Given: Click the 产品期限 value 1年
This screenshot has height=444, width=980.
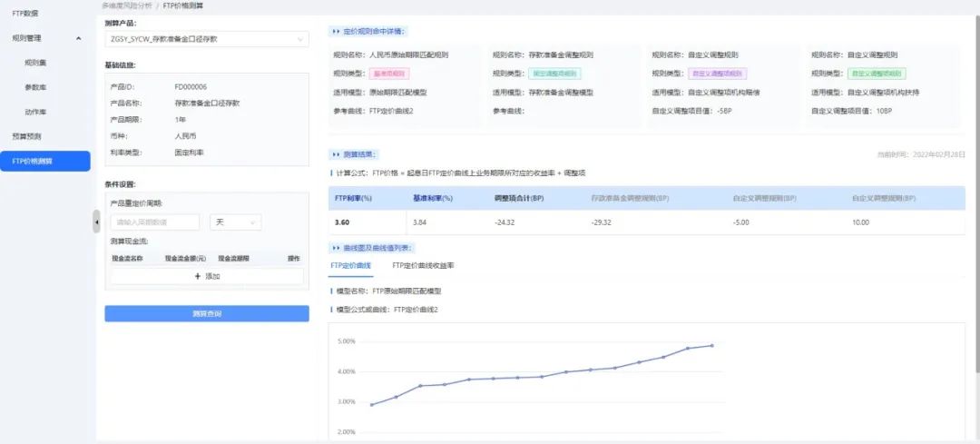Looking at the screenshot, I should pos(180,120).
